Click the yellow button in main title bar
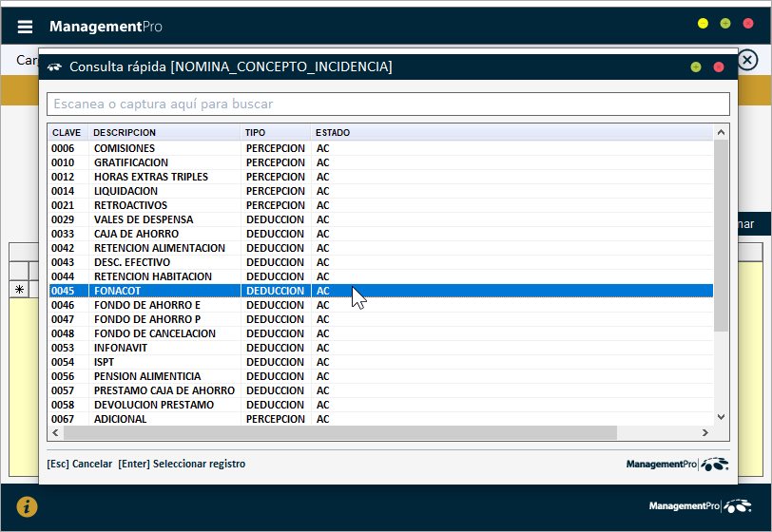The height and width of the screenshot is (532, 772). [703, 23]
